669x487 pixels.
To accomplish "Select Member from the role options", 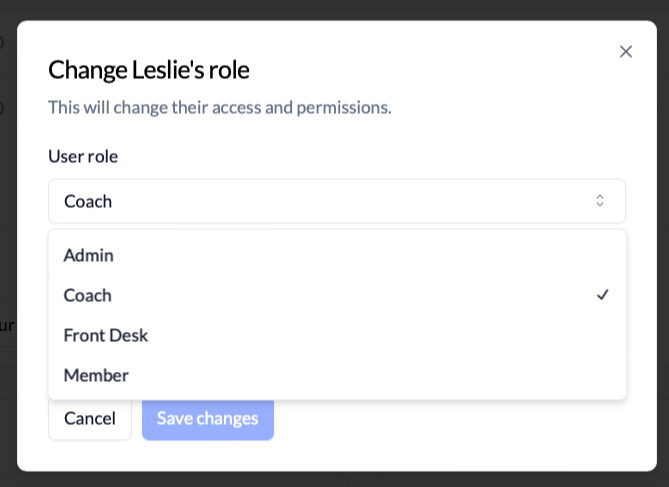I will click(x=337, y=376).
